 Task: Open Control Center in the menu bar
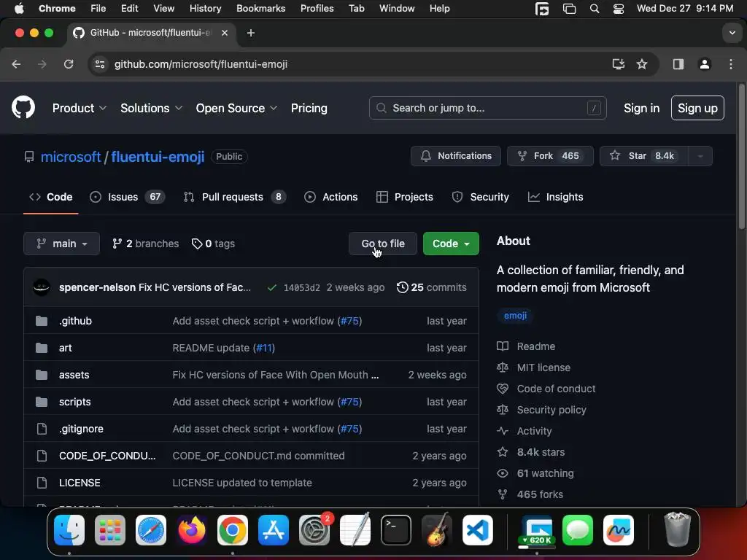point(619,9)
